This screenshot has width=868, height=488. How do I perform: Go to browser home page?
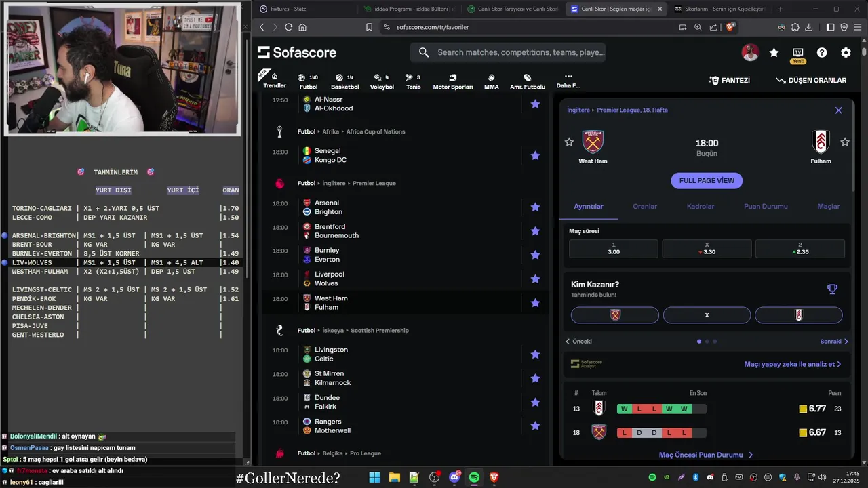pos(302,27)
